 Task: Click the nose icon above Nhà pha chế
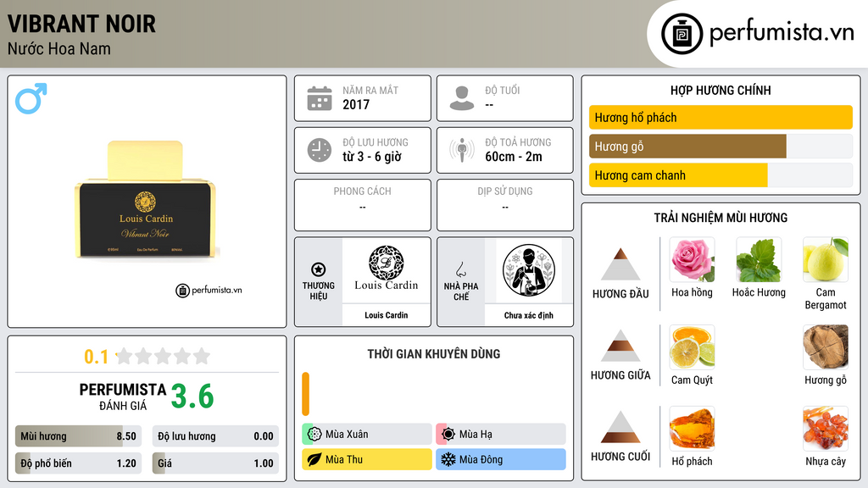click(460, 269)
